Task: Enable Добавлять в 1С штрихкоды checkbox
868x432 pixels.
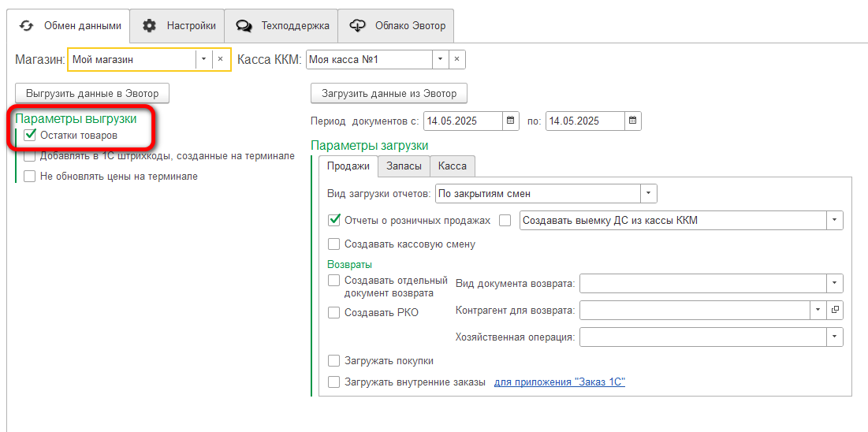Action: [29, 156]
